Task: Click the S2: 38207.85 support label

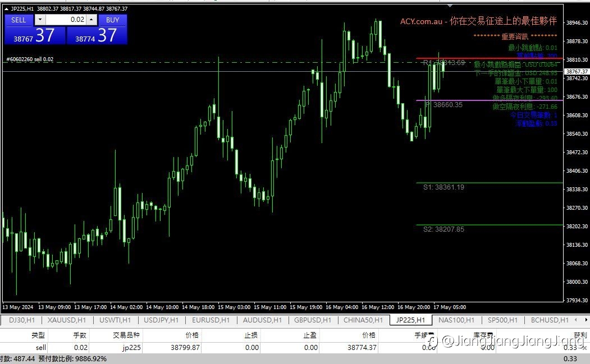Action: 443,229
